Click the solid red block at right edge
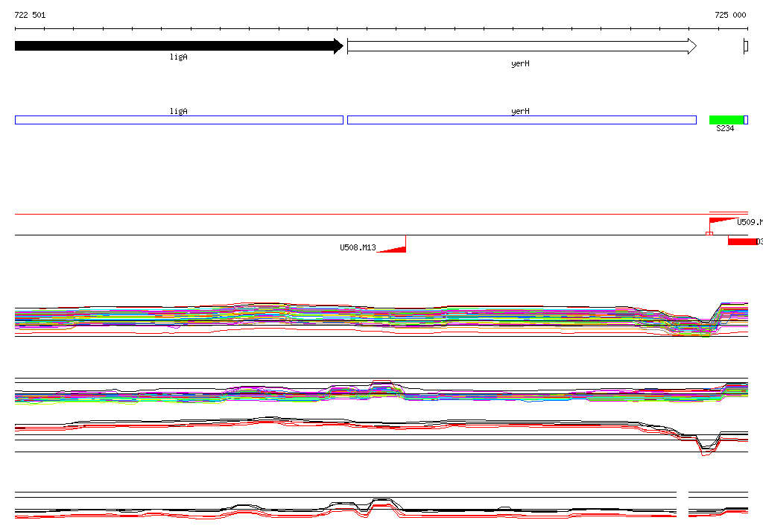This screenshot has width=763, height=532. (742, 241)
